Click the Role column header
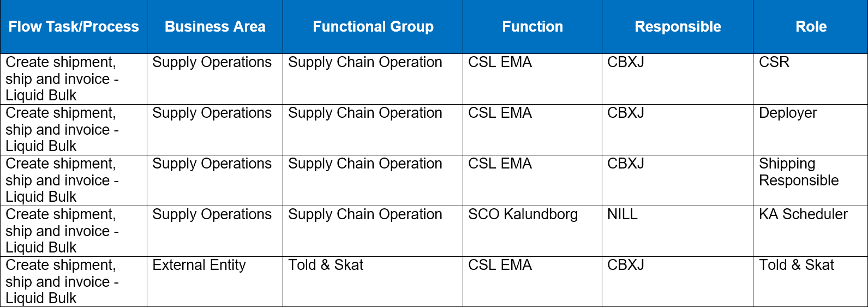The width and height of the screenshot is (868, 307). pyautogui.click(x=811, y=27)
